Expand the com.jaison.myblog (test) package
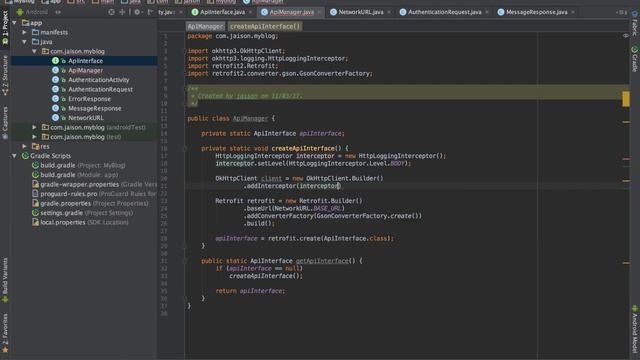 click(34, 137)
